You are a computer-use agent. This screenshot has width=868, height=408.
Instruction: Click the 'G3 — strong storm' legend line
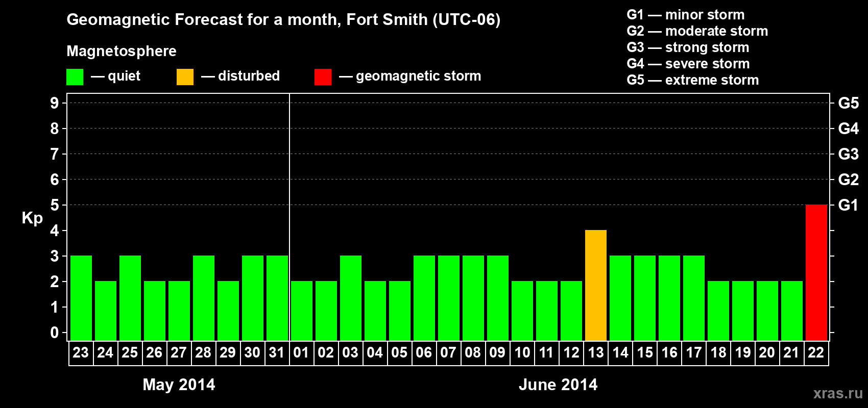click(688, 47)
